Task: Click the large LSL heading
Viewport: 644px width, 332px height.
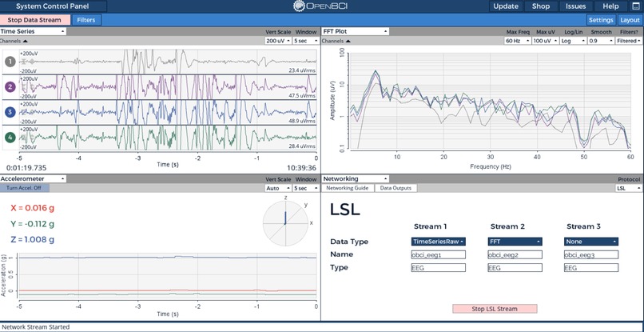Action: 345,210
